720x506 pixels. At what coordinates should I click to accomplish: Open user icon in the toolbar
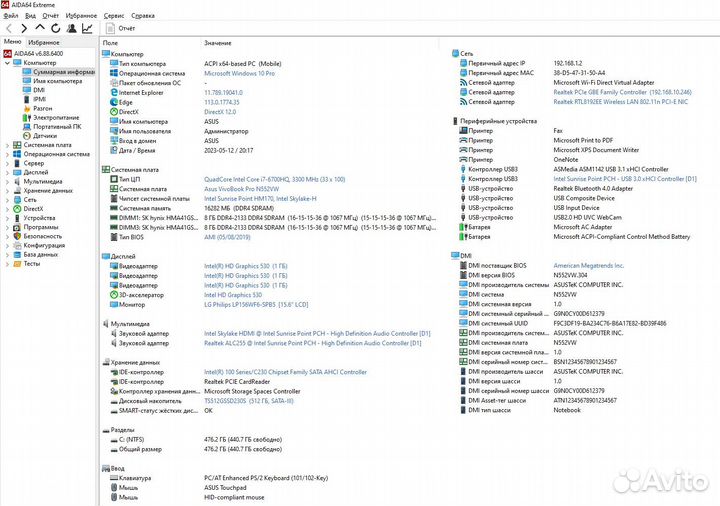[71, 28]
